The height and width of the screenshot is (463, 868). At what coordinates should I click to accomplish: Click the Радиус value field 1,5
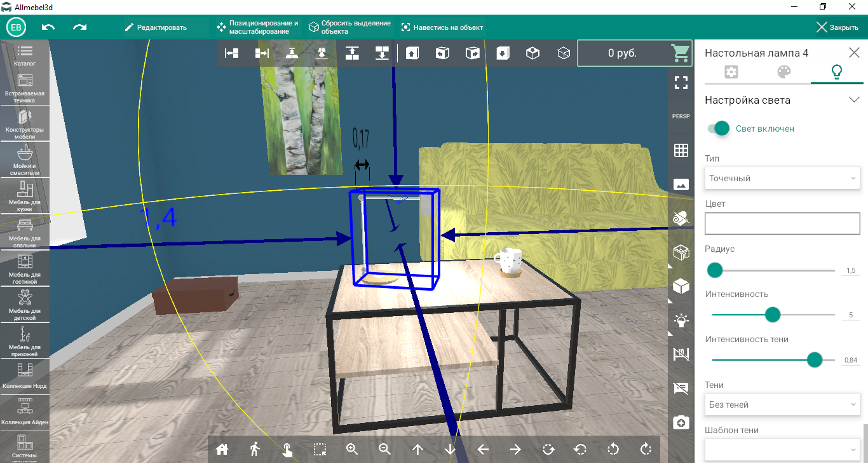[x=850, y=271]
